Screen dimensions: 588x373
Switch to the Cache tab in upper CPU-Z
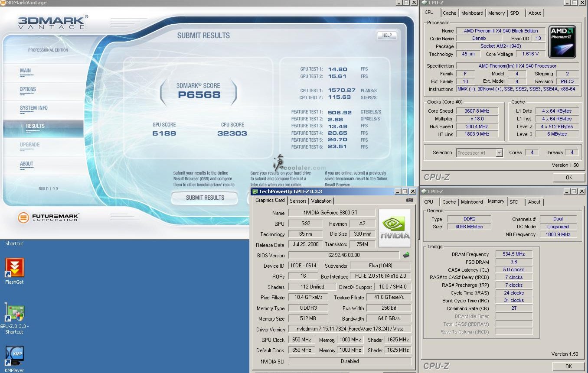point(450,13)
